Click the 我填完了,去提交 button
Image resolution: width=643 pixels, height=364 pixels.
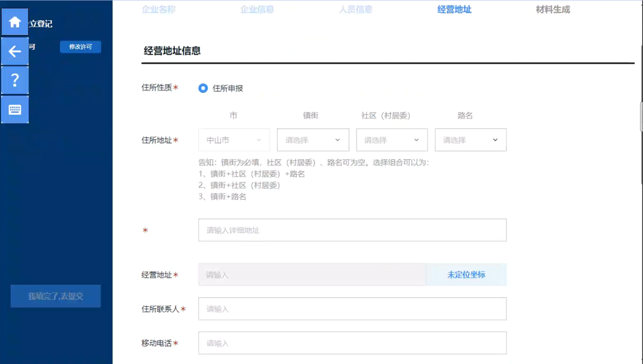click(55, 296)
